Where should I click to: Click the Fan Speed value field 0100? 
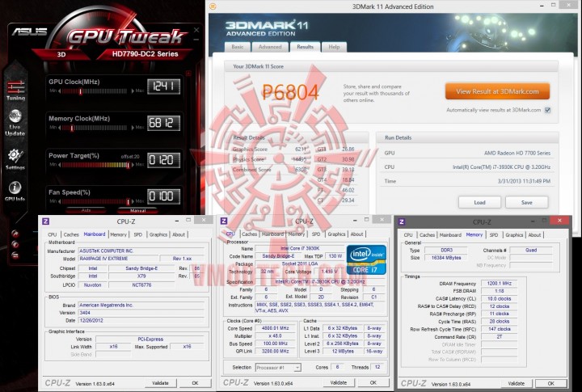pyautogui.click(x=163, y=196)
